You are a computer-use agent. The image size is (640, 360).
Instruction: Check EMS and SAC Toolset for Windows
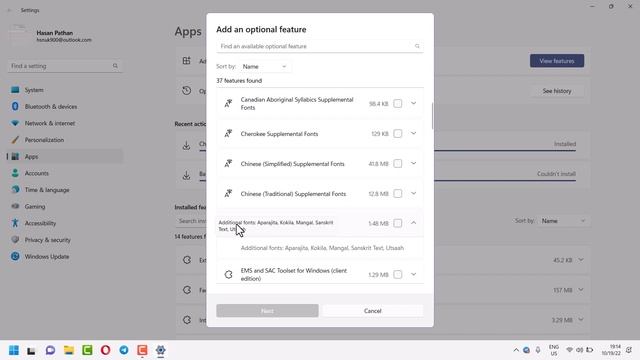pyautogui.click(x=398, y=274)
